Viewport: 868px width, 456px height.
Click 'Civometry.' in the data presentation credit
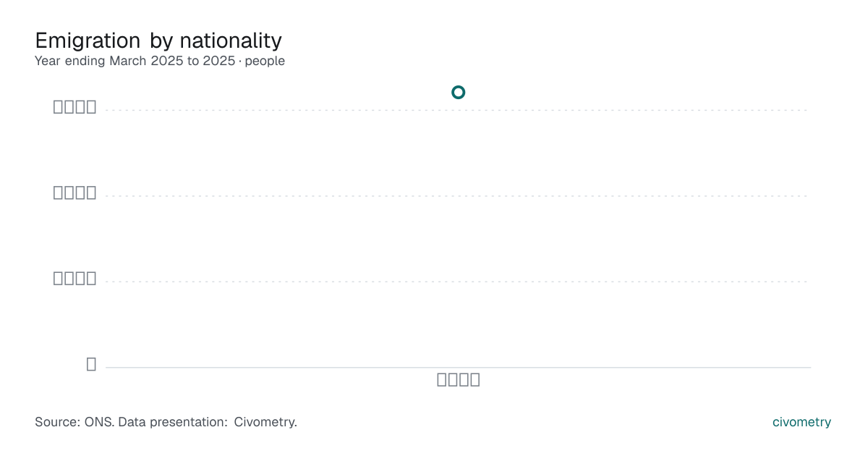265,422
